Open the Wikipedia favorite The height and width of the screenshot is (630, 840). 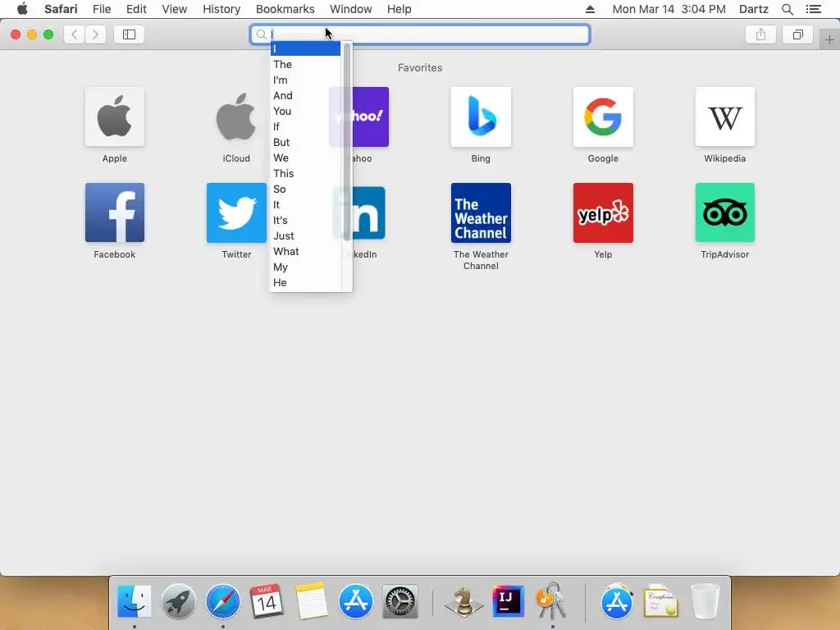(725, 116)
